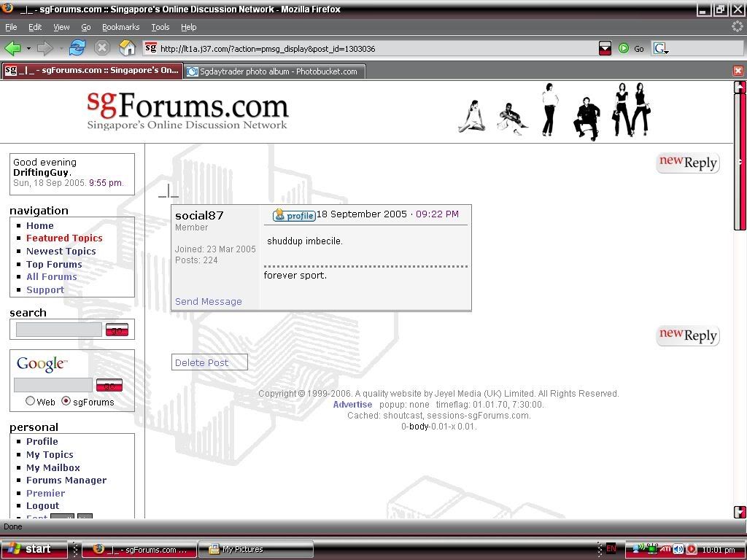Go to the Home page icon
Screen dimensions: 747x560
[127, 48]
